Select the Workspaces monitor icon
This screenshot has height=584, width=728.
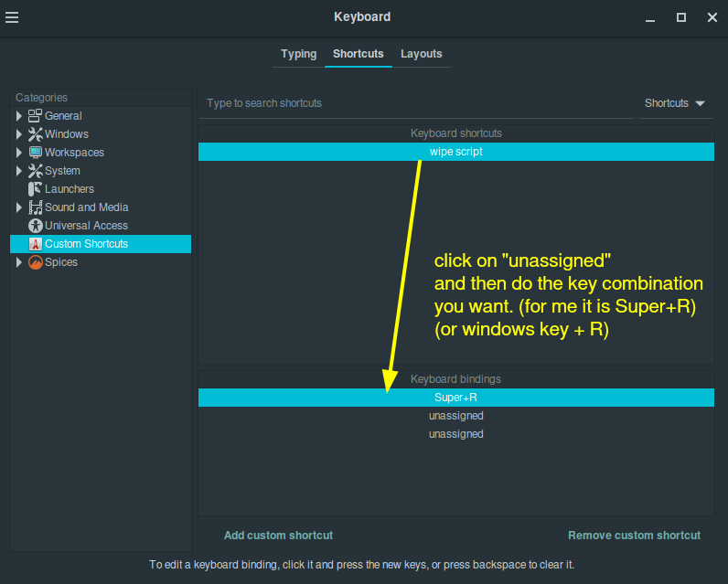(35, 152)
